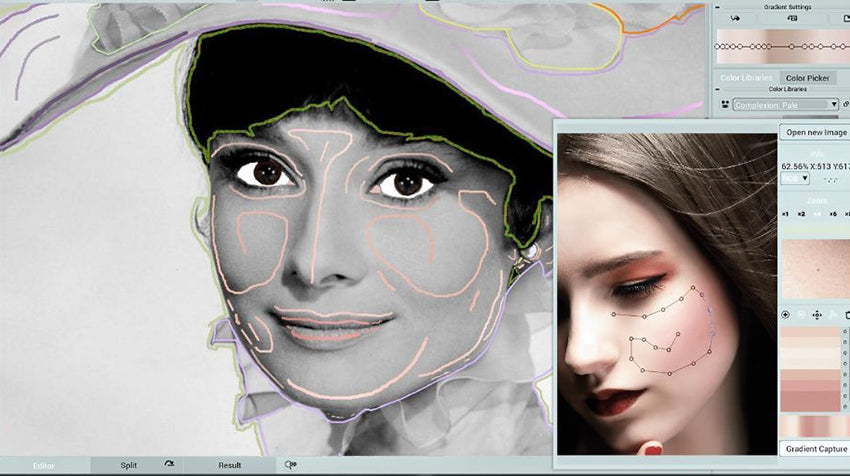Click the middle Gradient Settings toolbar icon
850x476 pixels.
pos(789,19)
